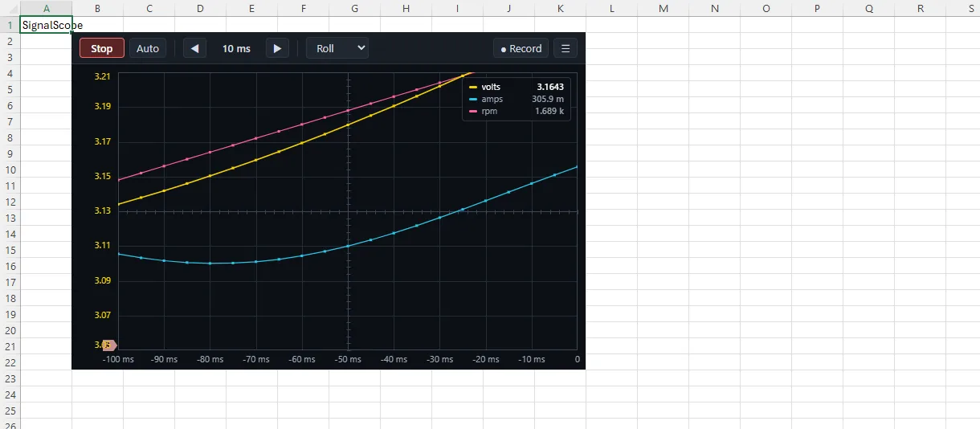The height and width of the screenshot is (429, 980).
Task: Increase timebase with the right arrow
Action: click(x=277, y=48)
